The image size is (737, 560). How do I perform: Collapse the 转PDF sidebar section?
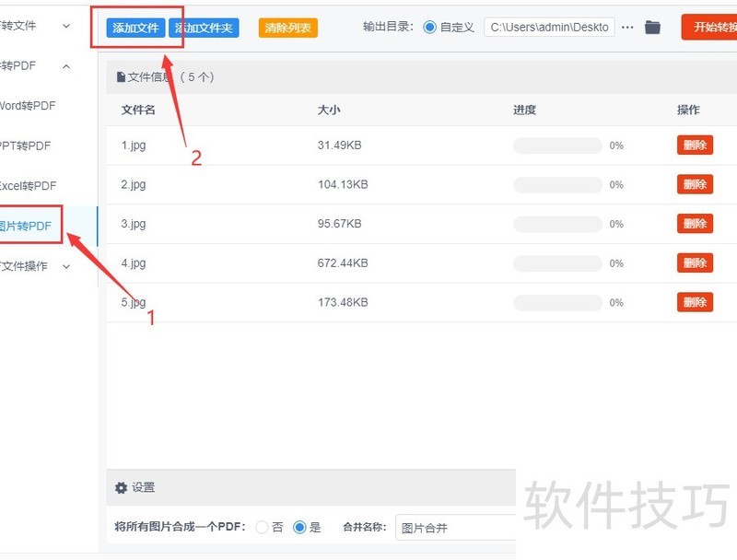(x=65, y=66)
